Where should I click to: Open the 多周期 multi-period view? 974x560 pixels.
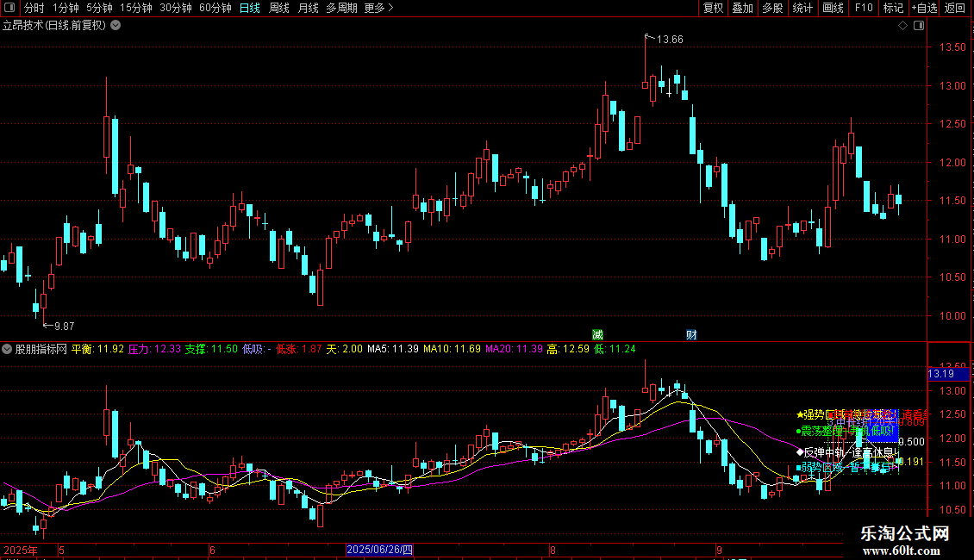(341, 8)
